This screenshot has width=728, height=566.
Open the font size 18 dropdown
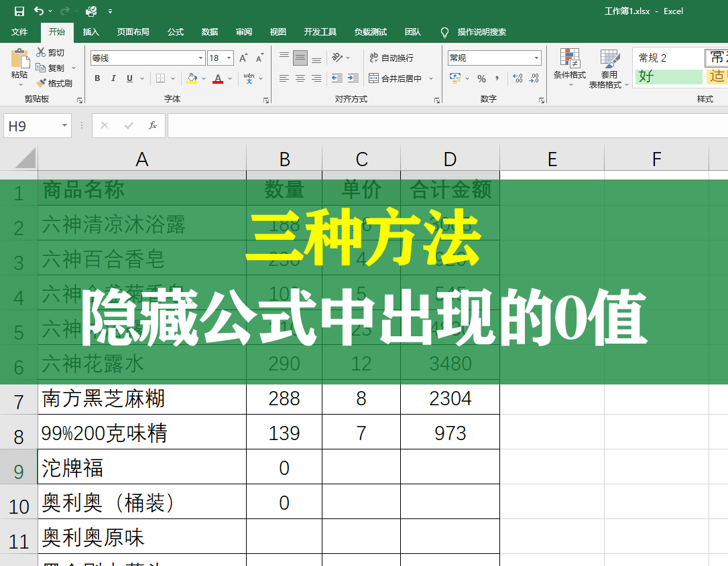click(x=229, y=58)
